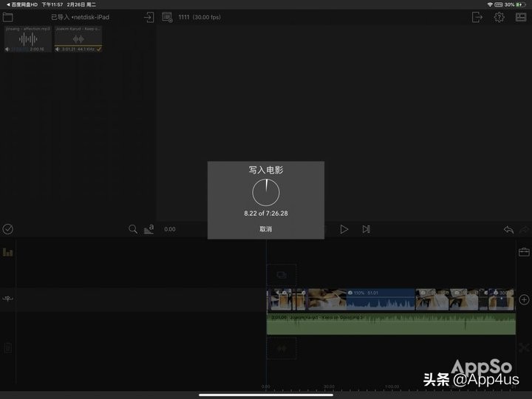Open the help and settings gear icon
The height and width of the screenshot is (399, 532).
click(x=499, y=17)
